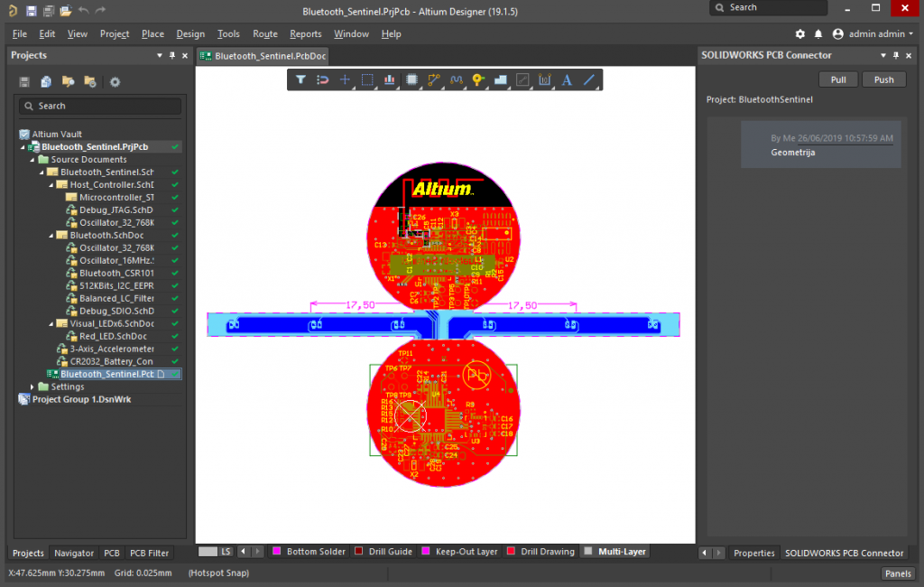Pin the SOLIDWORKS PCB Connector panel
The height and width of the screenshot is (587, 924).
pyautogui.click(x=893, y=55)
